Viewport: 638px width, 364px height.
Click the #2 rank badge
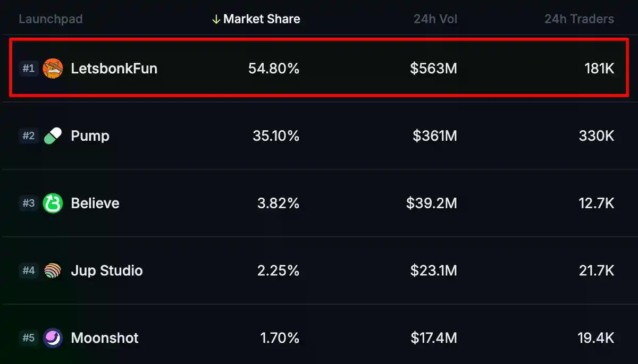(x=28, y=136)
